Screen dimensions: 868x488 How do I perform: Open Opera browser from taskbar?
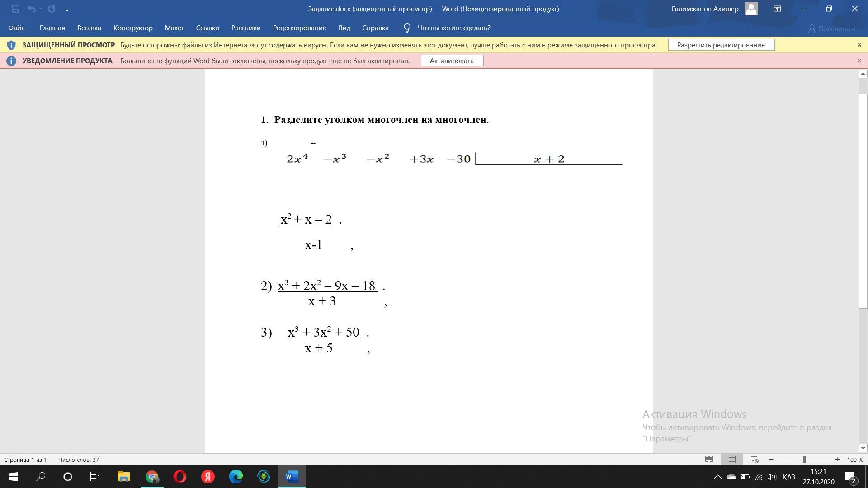click(x=180, y=477)
